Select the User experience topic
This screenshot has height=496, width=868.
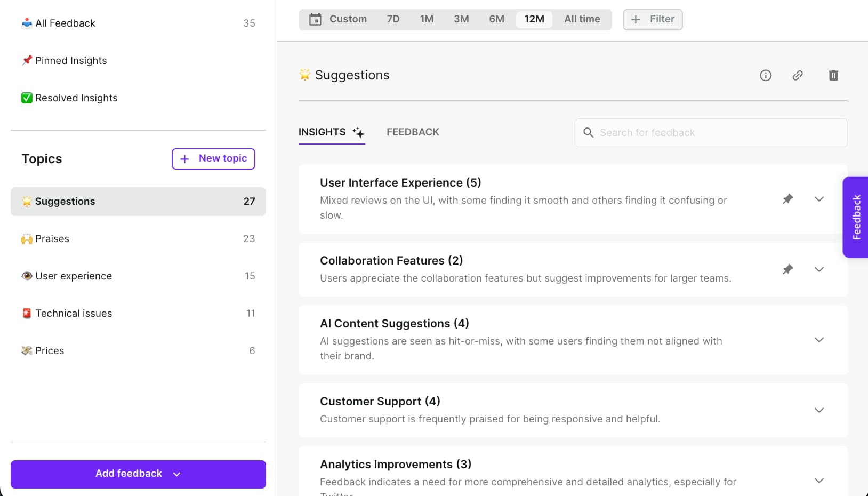138,276
